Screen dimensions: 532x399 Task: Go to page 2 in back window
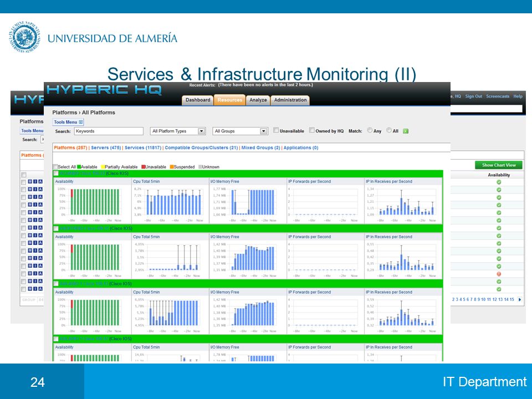(453, 300)
